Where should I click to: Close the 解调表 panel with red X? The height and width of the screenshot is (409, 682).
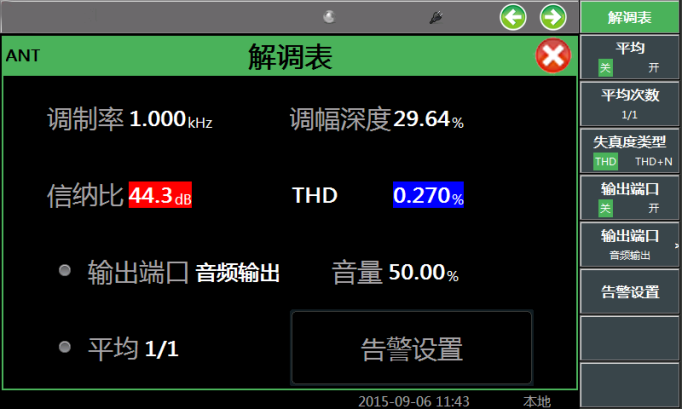tap(552, 57)
